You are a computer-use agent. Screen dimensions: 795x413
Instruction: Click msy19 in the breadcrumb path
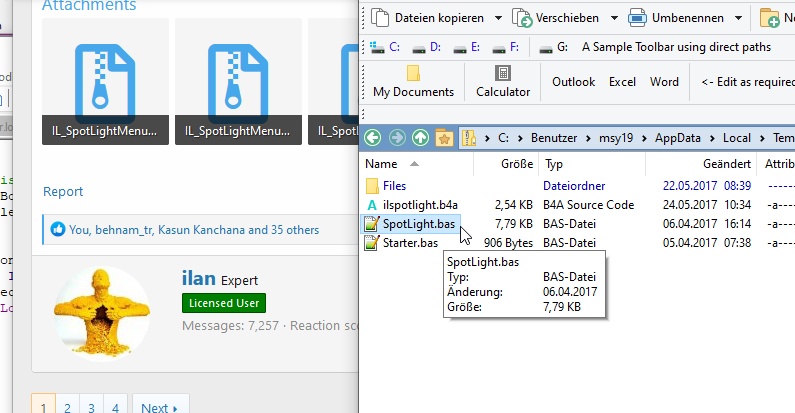616,138
